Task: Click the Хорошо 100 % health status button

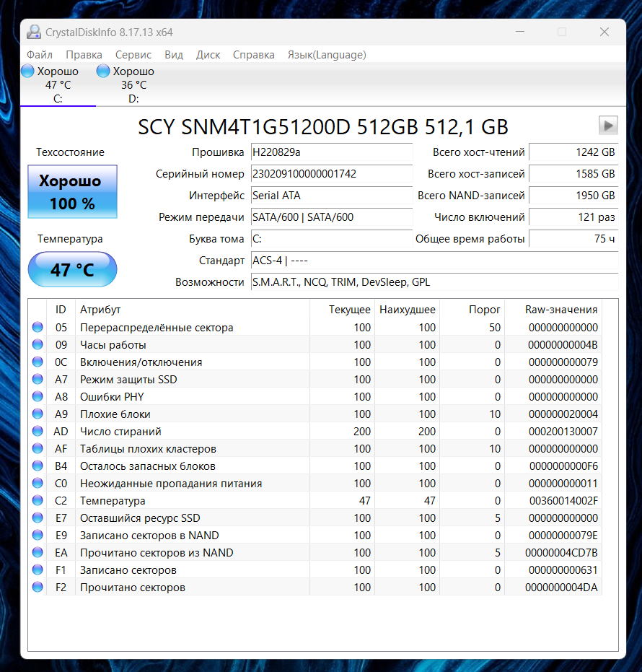Action: pos(72,191)
